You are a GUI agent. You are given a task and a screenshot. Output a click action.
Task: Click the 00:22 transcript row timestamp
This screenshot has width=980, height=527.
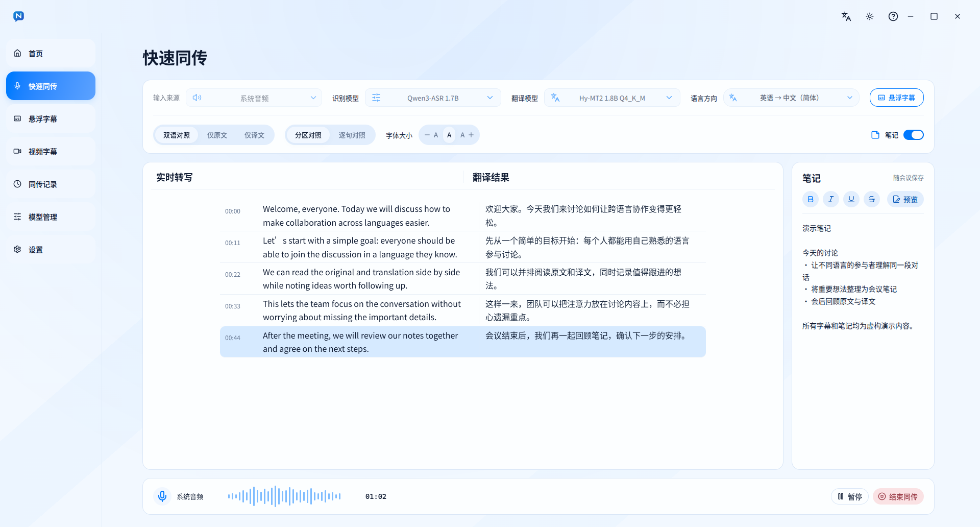233,275
